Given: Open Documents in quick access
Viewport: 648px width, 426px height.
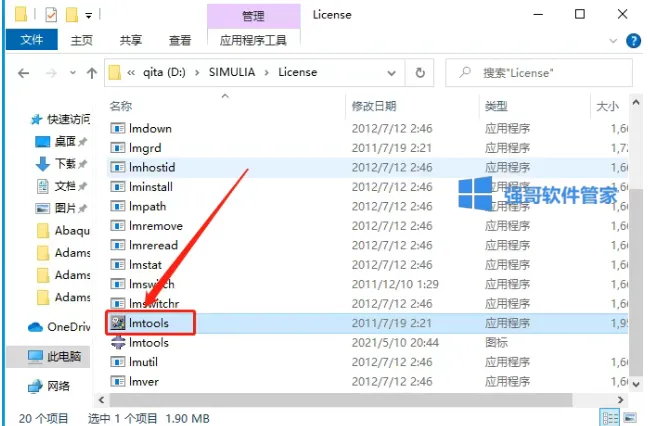Looking at the screenshot, I should pos(64,186).
